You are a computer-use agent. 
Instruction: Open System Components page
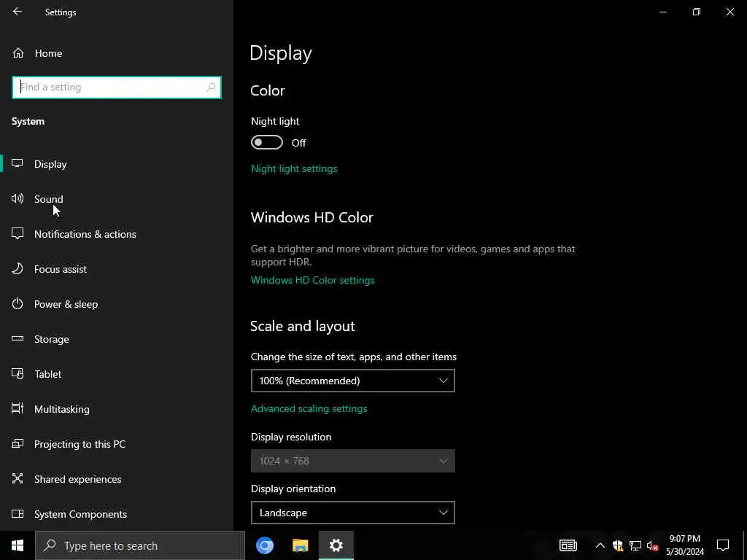[x=117, y=514]
